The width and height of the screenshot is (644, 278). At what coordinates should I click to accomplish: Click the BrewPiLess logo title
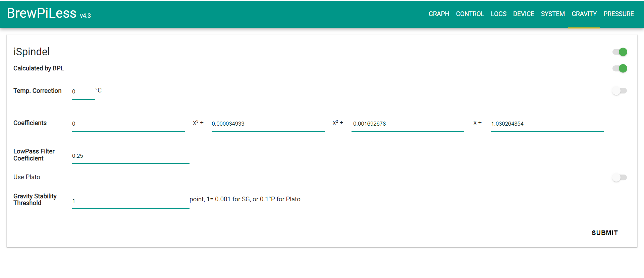(42, 13)
